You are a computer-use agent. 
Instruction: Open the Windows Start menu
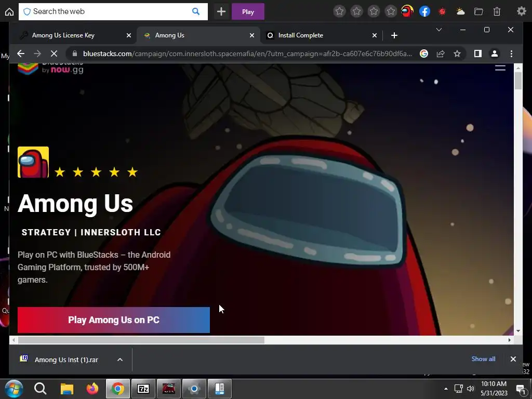pos(14,389)
